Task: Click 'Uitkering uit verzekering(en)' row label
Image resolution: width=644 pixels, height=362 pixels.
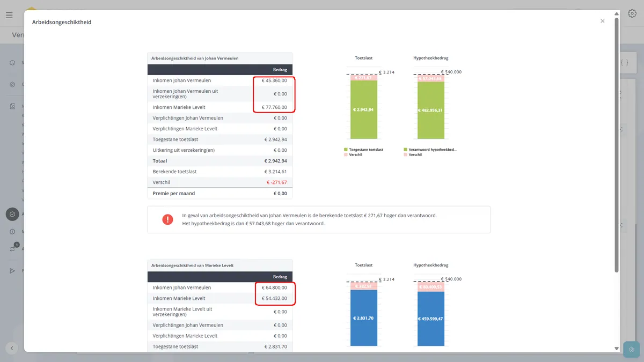Action: coord(184,150)
